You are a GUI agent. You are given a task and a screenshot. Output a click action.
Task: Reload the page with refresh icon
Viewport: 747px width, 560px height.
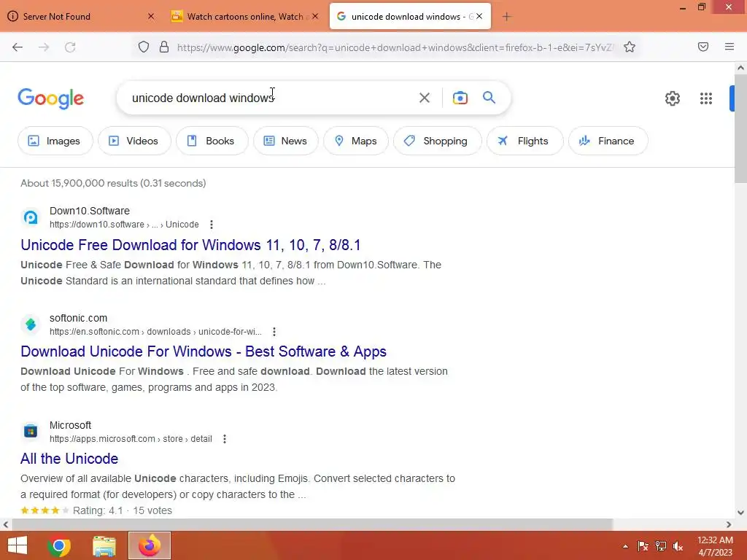pos(70,47)
